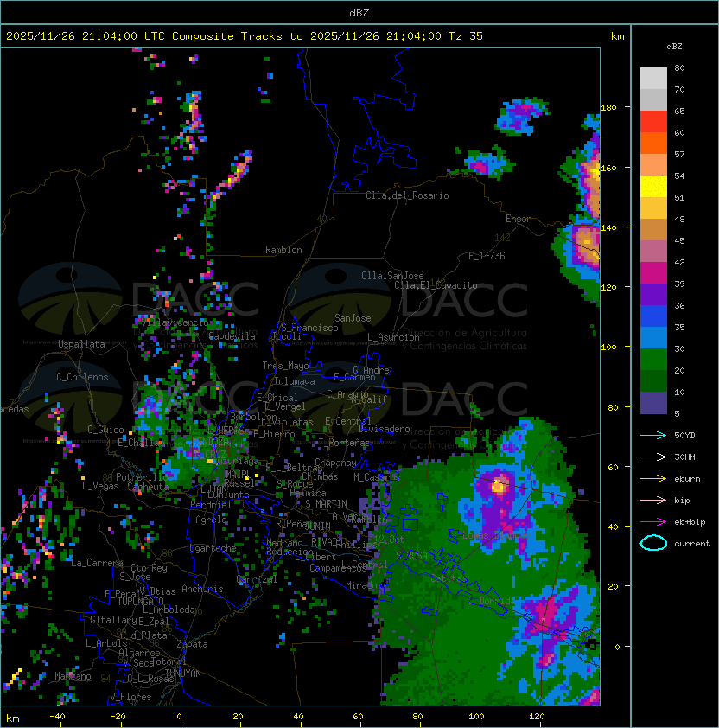
Task: Click the Composite Tracks timestamp header text
Action: [245, 35]
